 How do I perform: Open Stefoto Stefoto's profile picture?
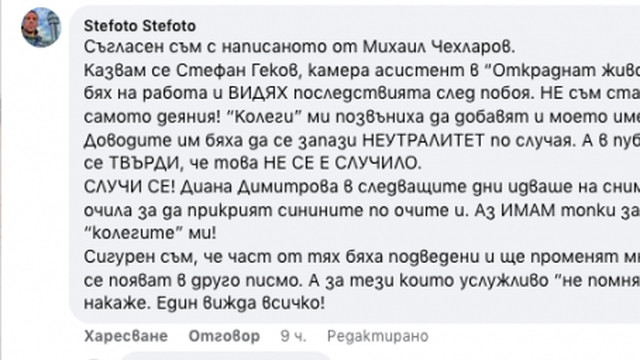click(x=41, y=27)
